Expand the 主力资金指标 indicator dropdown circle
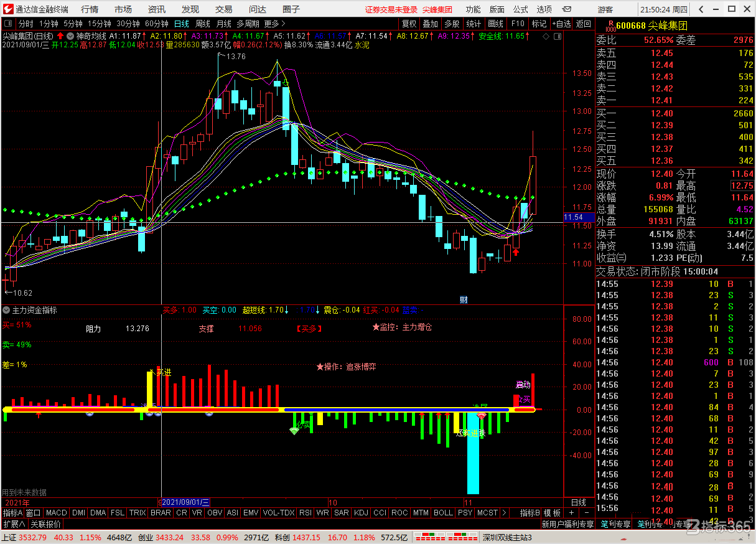Image resolution: width=756 pixels, height=544 pixels. pyautogui.click(x=6, y=309)
